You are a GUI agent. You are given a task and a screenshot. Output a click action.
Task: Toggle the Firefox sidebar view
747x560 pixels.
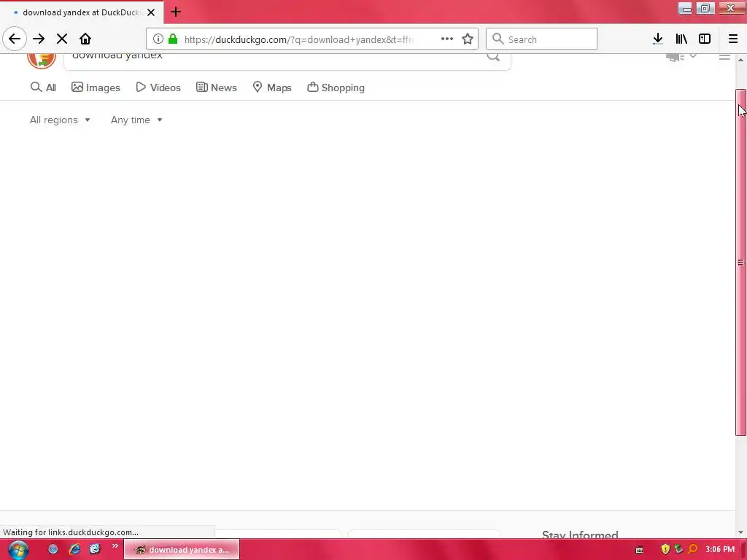click(x=705, y=39)
